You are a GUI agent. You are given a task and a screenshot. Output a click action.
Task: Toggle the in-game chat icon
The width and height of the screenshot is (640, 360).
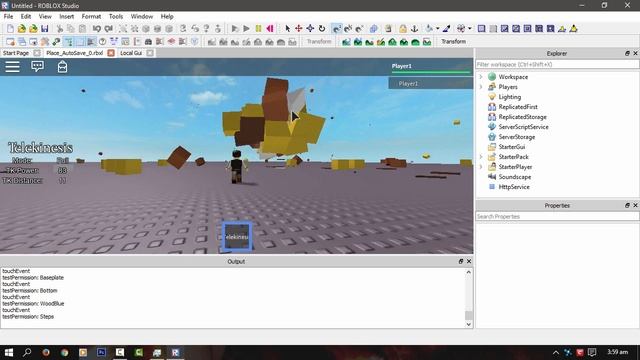pyautogui.click(x=38, y=67)
